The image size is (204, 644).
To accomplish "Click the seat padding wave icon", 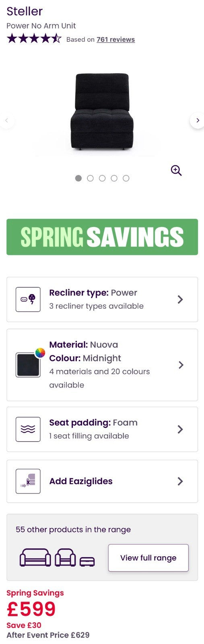I will [28, 429].
